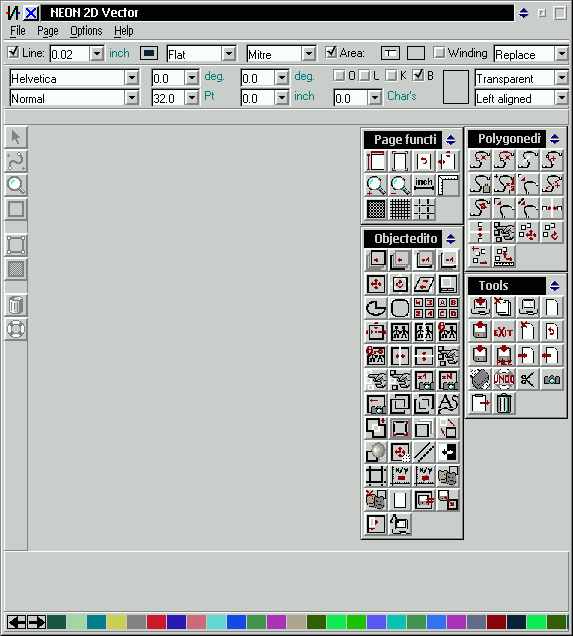Click the inch ruler units icon

click(x=424, y=185)
